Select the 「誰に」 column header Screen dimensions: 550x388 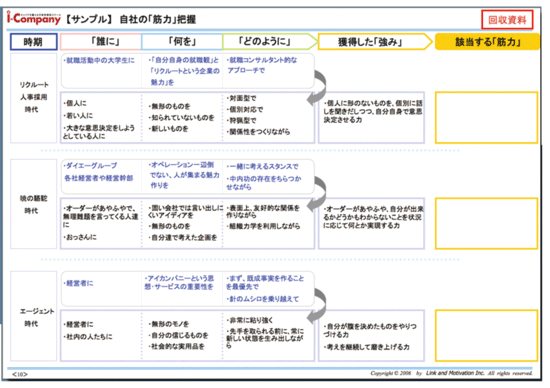click(x=101, y=42)
